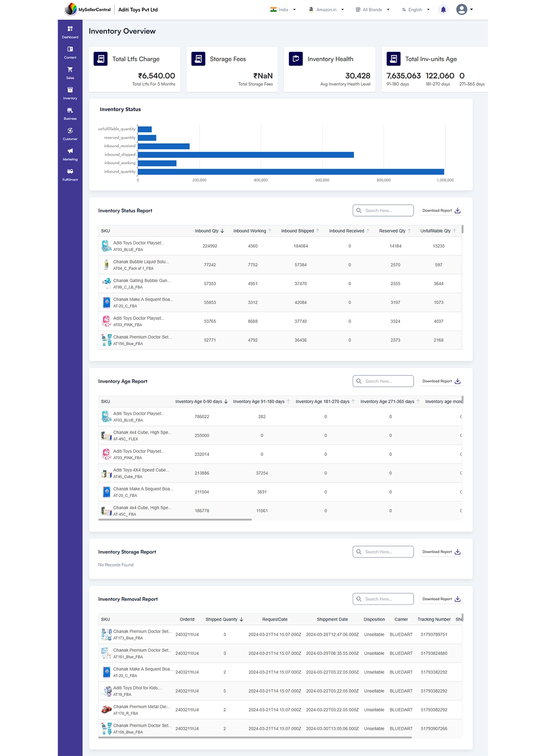Screen dimensions: 546x756
Task: Click the notification bell icon
Action: point(443,10)
